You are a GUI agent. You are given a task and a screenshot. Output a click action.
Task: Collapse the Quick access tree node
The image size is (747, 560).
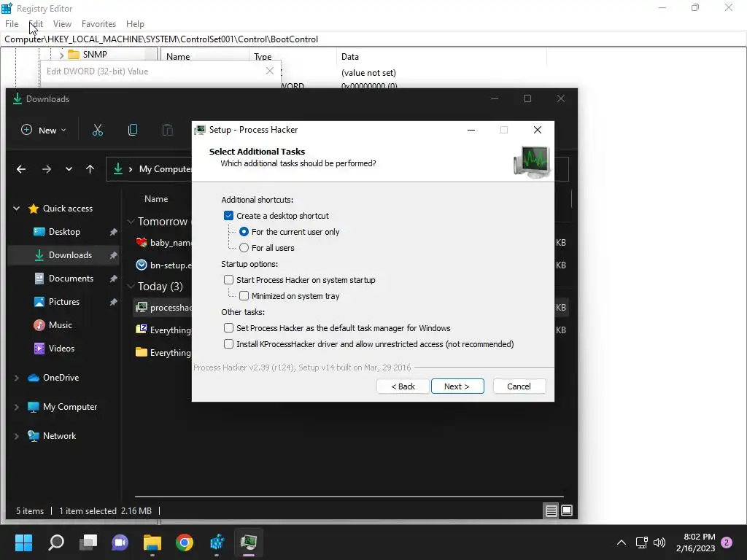17,209
